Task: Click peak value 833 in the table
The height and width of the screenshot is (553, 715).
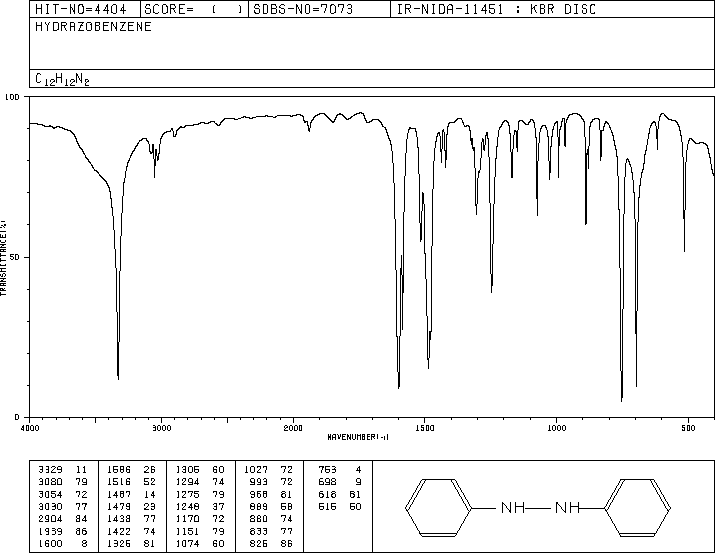Action: pyautogui.click(x=259, y=532)
